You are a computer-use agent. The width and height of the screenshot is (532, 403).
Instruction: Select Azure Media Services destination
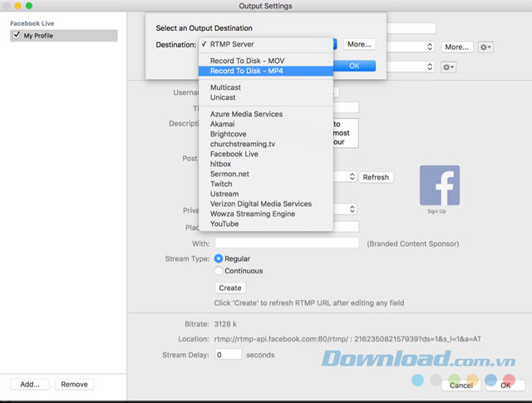266,114
